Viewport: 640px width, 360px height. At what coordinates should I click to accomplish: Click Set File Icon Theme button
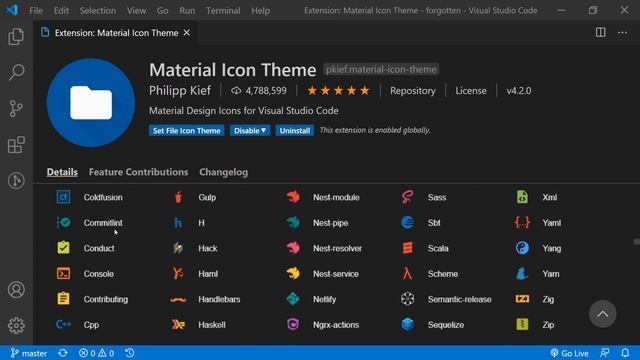187,131
